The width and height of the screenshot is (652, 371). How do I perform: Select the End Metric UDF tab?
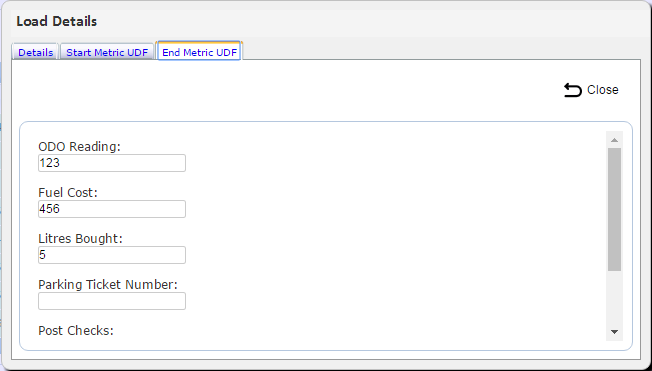pyautogui.click(x=199, y=52)
